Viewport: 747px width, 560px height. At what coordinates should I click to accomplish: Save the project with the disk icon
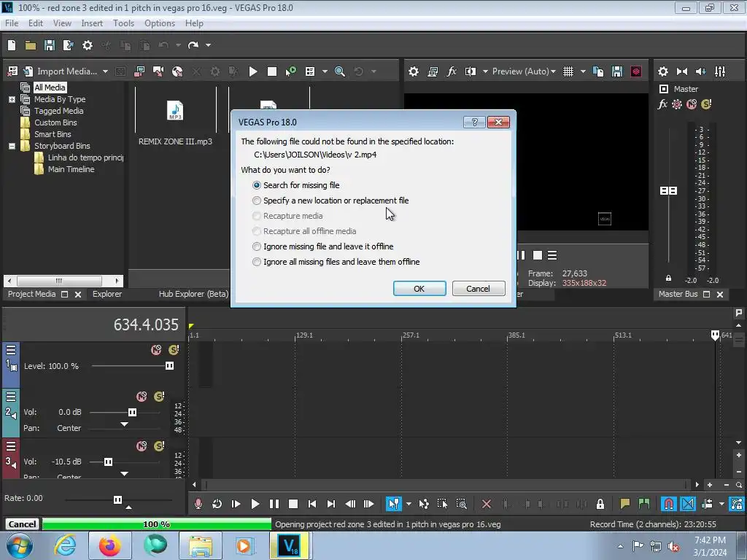point(50,45)
